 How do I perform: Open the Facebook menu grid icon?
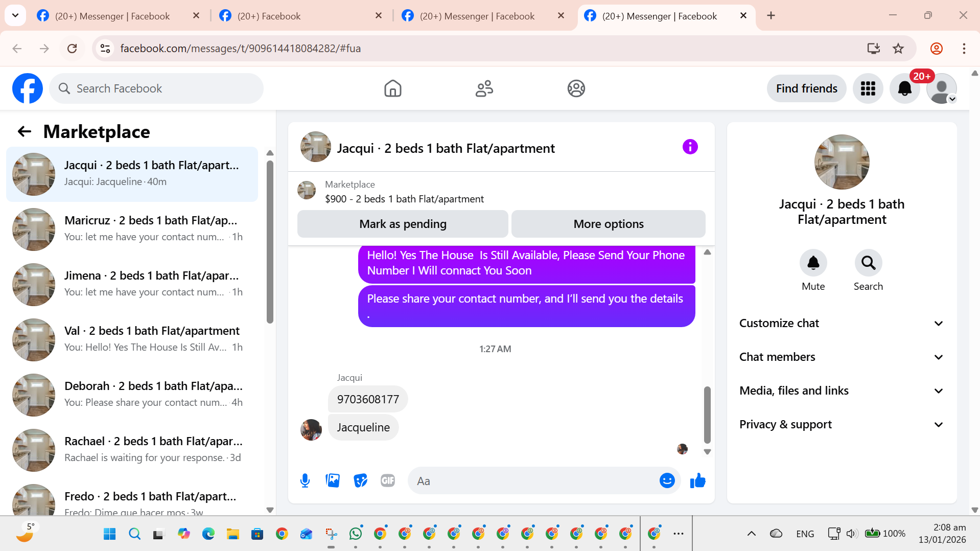pyautogui.click(x=868, y=88)
